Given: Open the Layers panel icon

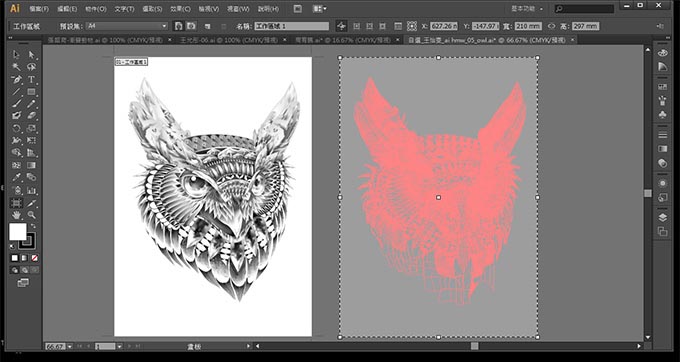Looking at the screenshot, I should coord(662,218).
